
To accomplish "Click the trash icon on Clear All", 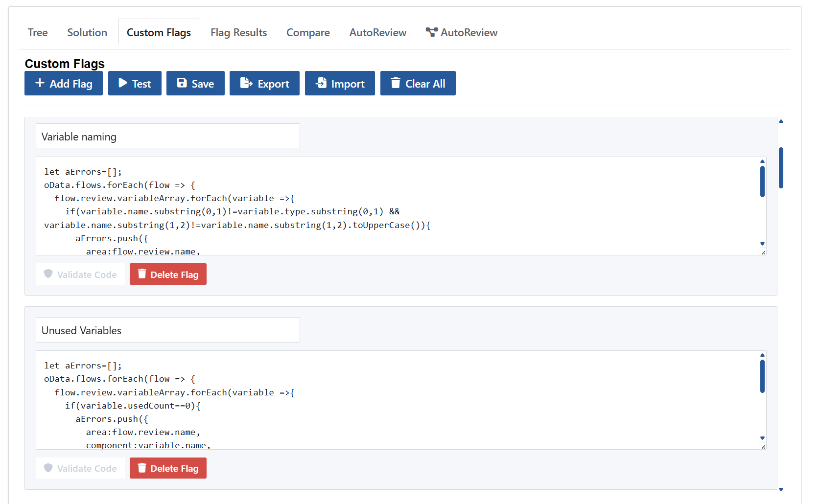I will coord(395,83).
